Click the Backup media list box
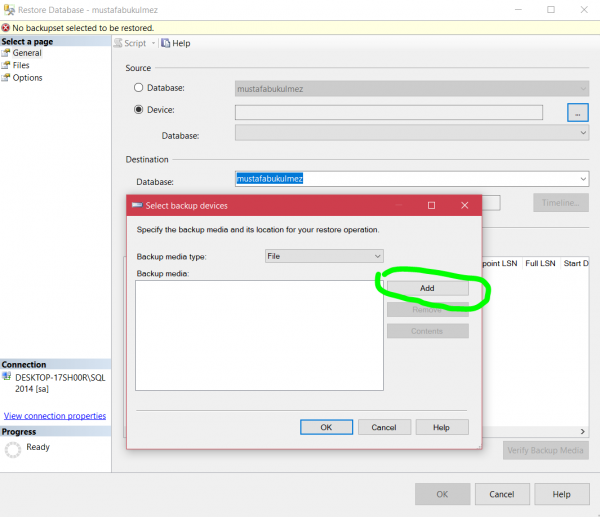This screenshot has height=517, width=600. (259, 335)
